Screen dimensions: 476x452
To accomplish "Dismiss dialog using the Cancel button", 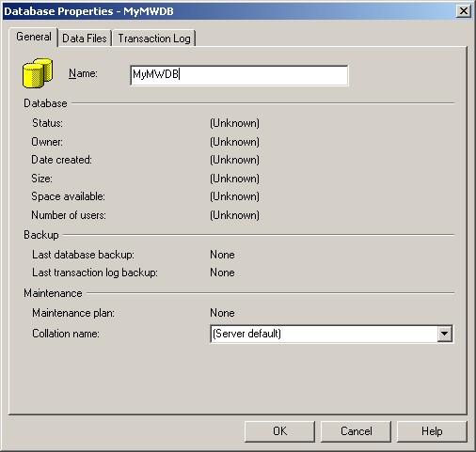I will 356,431.
